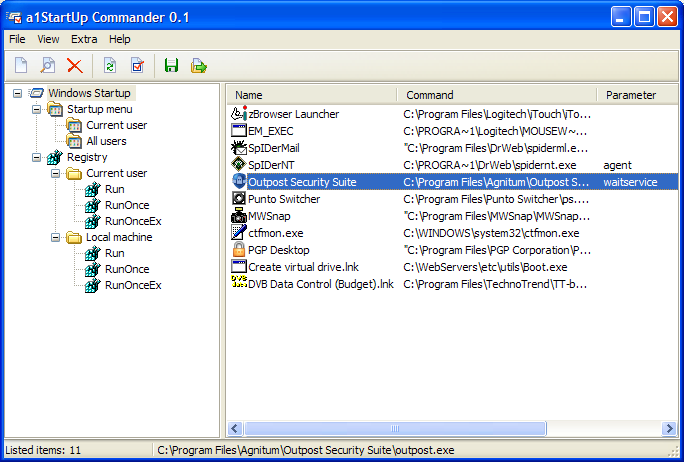Click the Registry node cube icon

(x=55, y=157)
